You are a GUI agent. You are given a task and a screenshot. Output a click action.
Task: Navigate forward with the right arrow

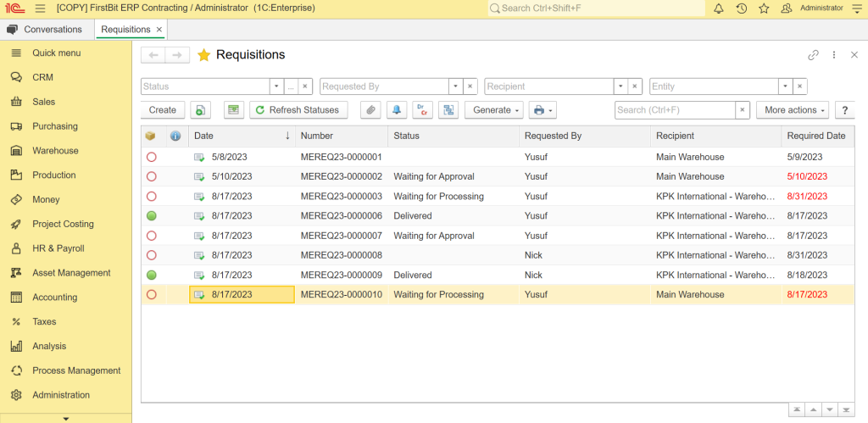177,55
